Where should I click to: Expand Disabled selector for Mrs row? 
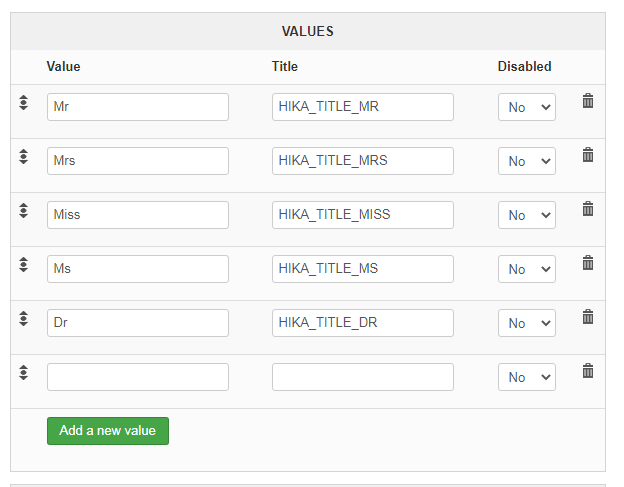527,161
